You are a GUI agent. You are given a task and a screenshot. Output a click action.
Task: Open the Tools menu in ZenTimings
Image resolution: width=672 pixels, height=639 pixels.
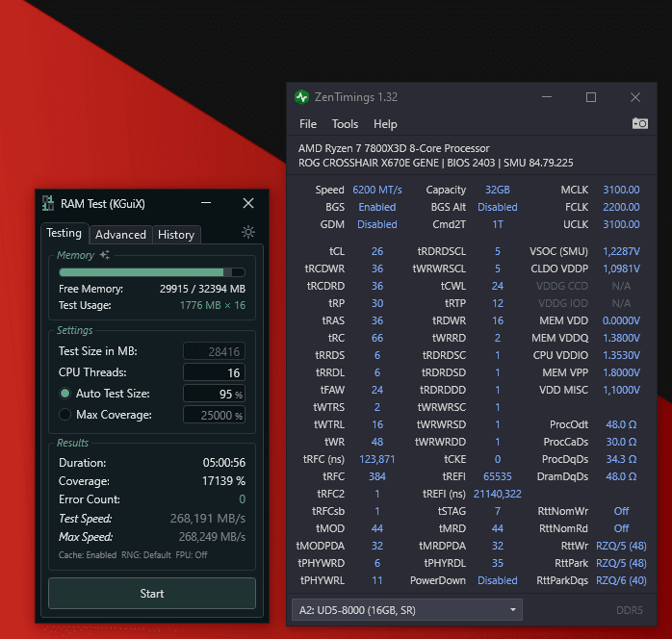click(345, 124)
